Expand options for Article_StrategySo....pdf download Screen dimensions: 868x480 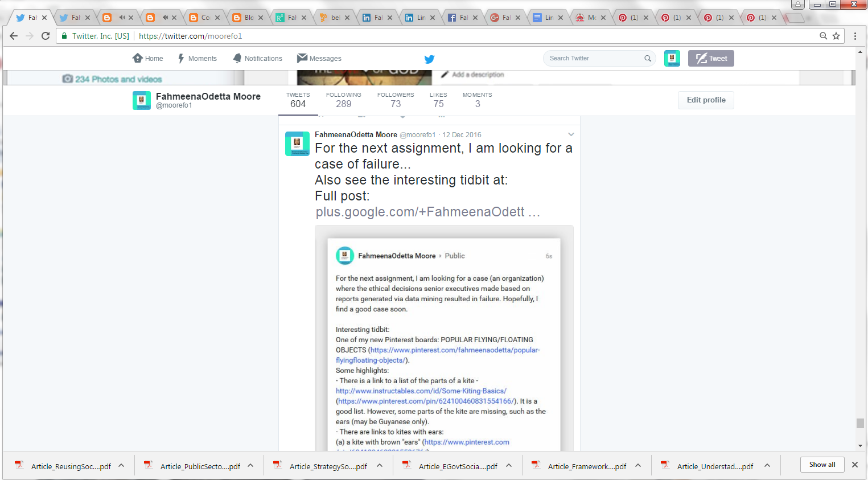(380, 465)
